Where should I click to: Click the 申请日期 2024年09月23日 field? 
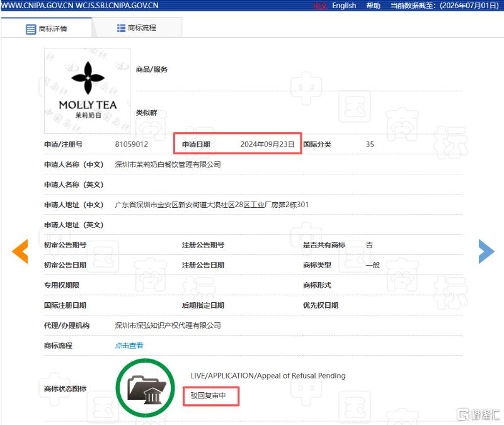[238, 144]
